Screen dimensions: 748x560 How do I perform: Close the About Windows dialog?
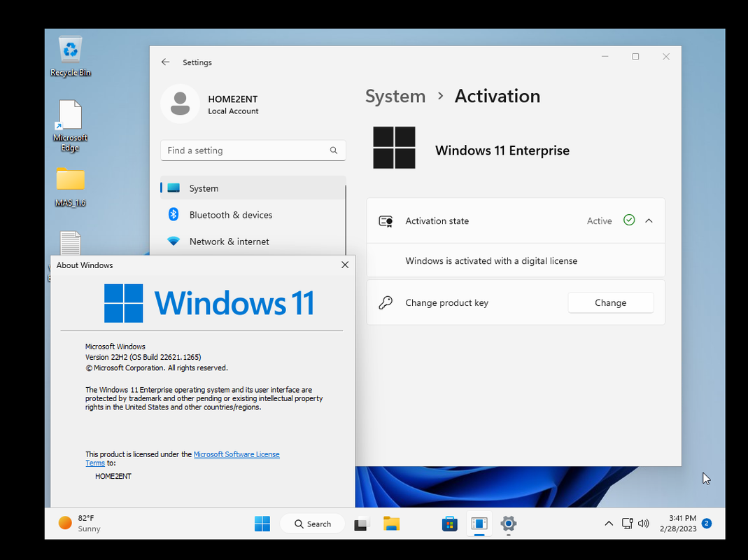click(x=345, y=265)
